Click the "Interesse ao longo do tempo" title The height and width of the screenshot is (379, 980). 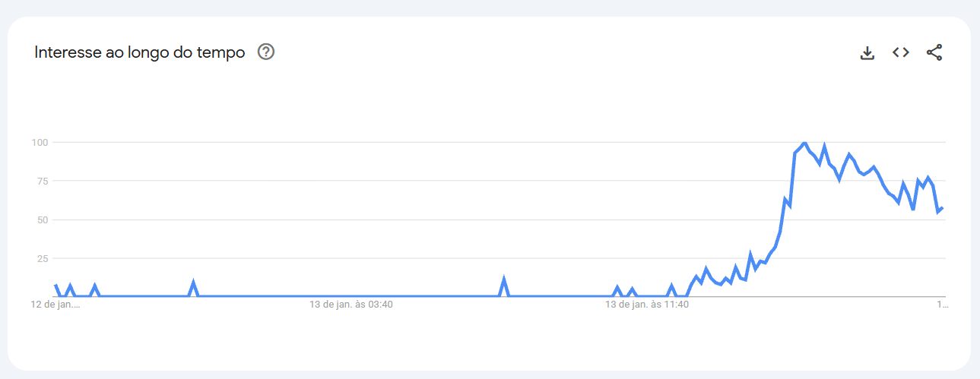click(140, 52)
